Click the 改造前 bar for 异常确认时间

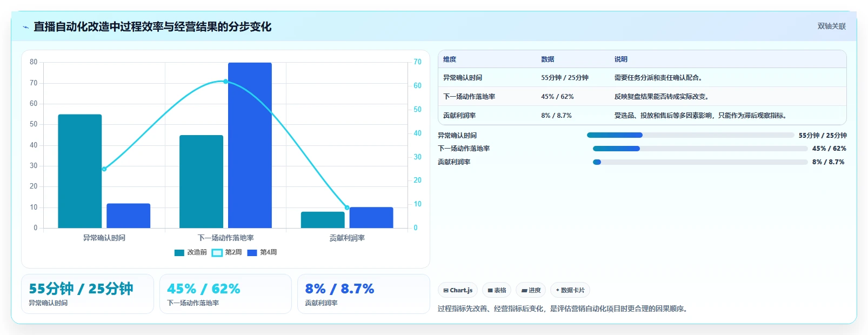[80, 171]
